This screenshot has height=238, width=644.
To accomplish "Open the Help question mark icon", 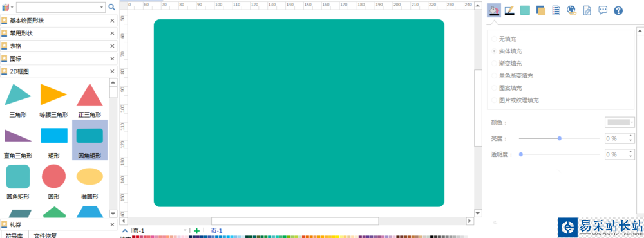I will pyautogui.click(x=618, y=11).
